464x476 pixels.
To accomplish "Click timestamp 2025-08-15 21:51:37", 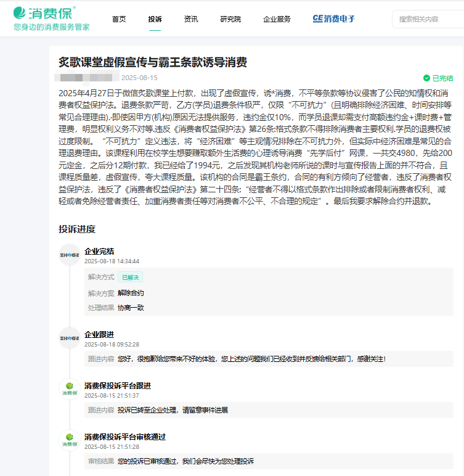I will 112,396.
